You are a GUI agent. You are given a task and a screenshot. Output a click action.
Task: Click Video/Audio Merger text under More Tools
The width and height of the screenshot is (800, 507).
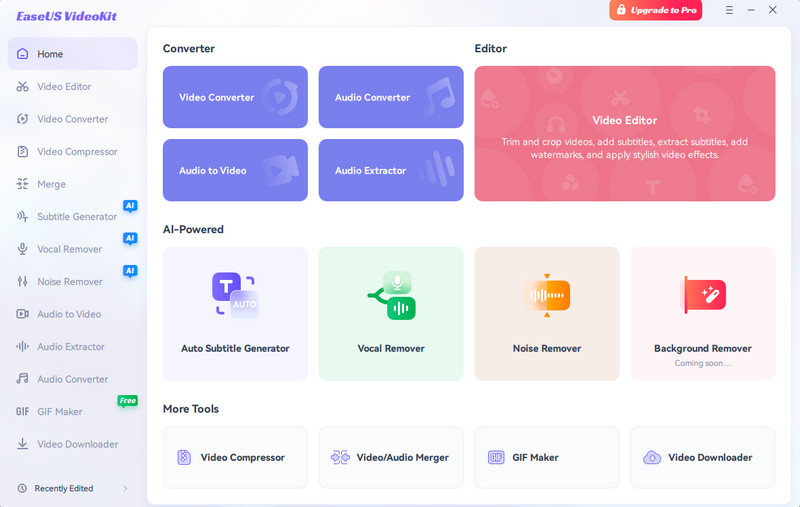[x=403, y=458]
